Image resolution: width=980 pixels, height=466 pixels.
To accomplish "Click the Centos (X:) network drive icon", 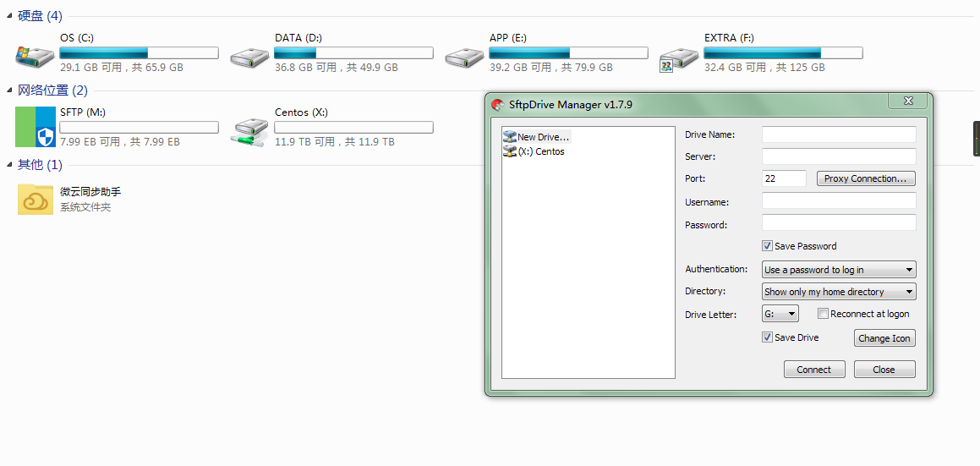I will pos(249,129).
